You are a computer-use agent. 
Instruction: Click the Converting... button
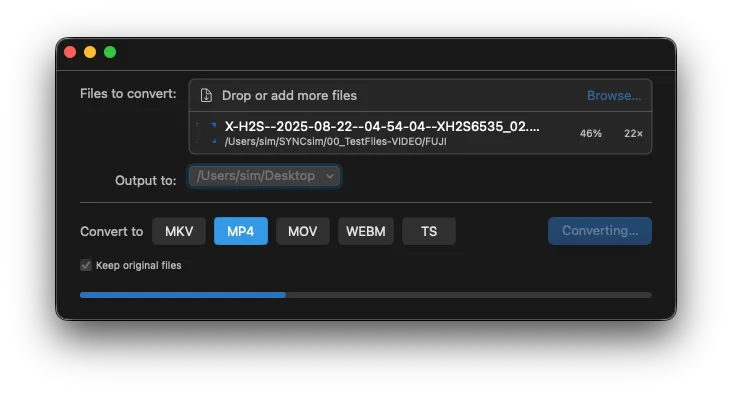pos(600,231)
